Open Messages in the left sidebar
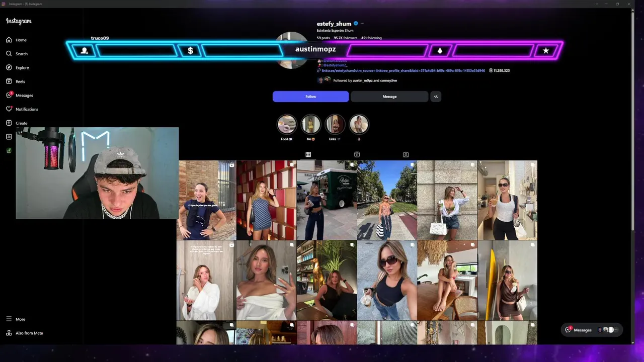This screenshot has height=362, width=644. click(19, 95)
